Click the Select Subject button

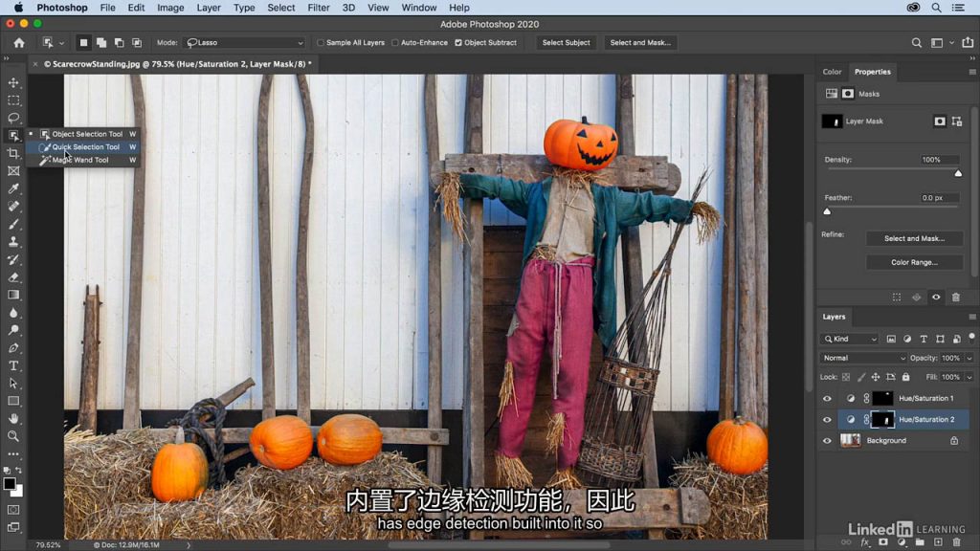pyautogui.click(x=566, y=42)
